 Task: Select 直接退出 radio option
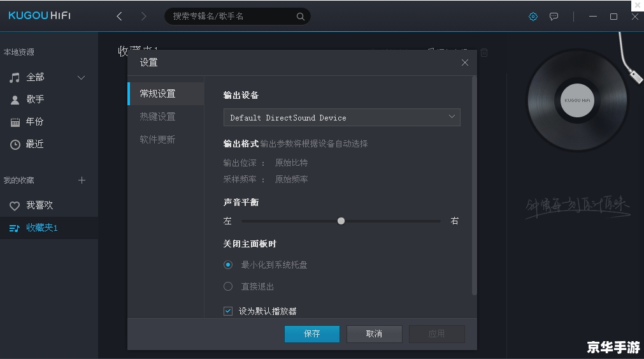pyautogui.click(x=228, y=286)
